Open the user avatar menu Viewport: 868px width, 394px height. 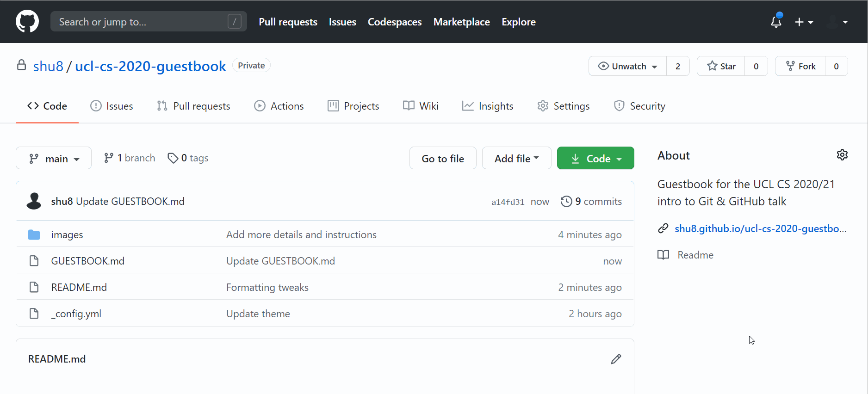(837, 22)
